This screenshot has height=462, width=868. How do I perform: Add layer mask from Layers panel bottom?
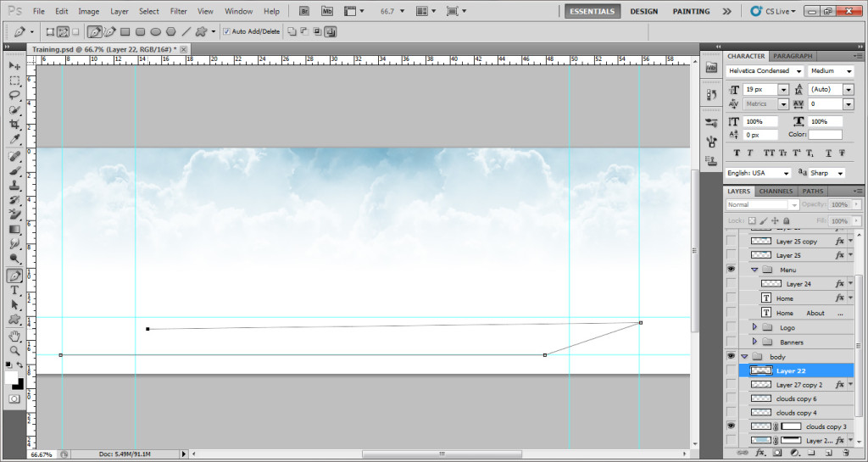click(777, 453)
